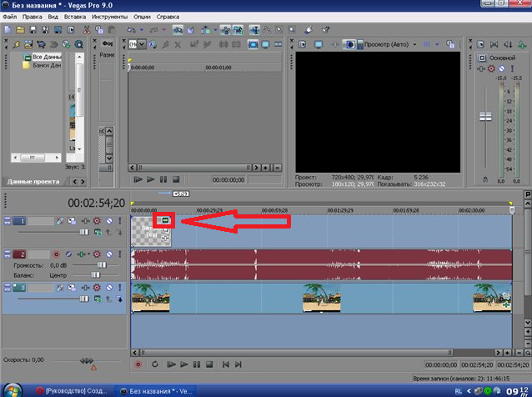The image size is (532, 397).
Task: Solo video track 3
Action: [120, 288]
